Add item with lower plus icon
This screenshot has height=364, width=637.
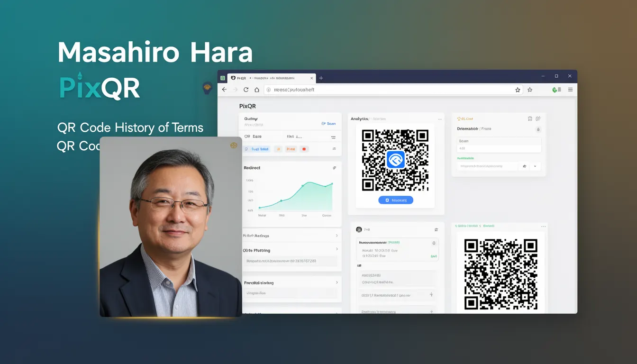[x=431, y=312]
